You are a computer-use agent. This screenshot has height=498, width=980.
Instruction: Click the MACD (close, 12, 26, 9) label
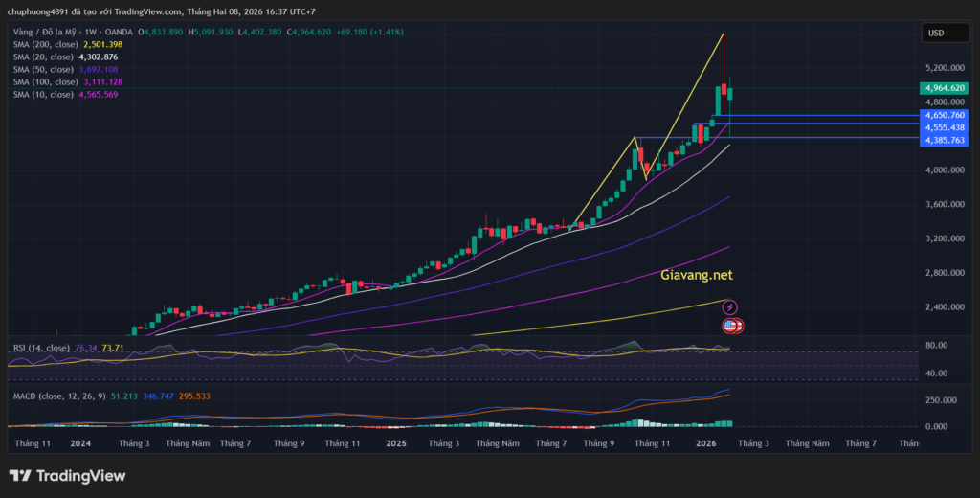pos(59,394)
